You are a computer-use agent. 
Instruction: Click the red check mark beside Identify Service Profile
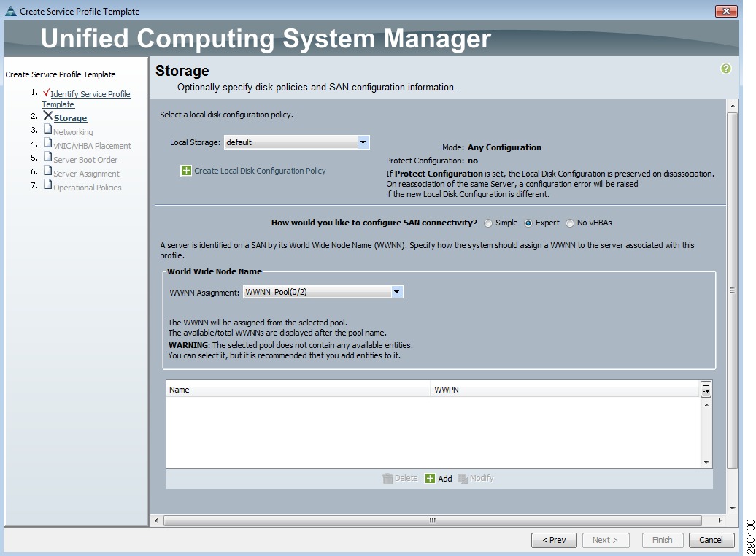point(46,92)
